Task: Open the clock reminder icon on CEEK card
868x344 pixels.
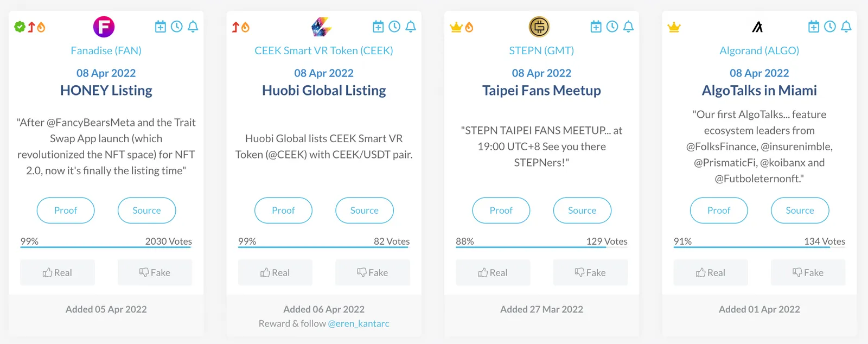Action: pyautogui.click(x=394, y=27)
